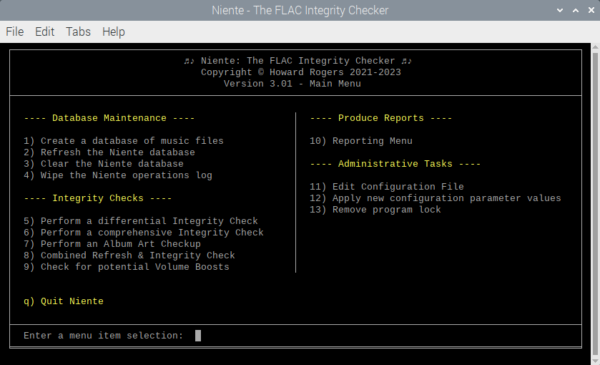Click 'Version 3.01 - Main Menu' text
The width and height of the screenshot is (600, 365).
point(292,83)
